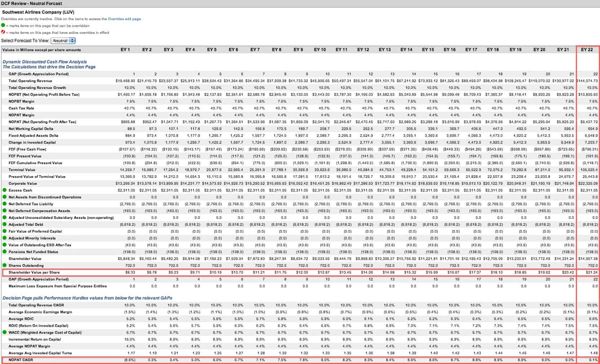The image size is (600, 364).
Task: Click the Maximum Loss Exposure from Special Purpose Entities label
Action: [58, 286]
